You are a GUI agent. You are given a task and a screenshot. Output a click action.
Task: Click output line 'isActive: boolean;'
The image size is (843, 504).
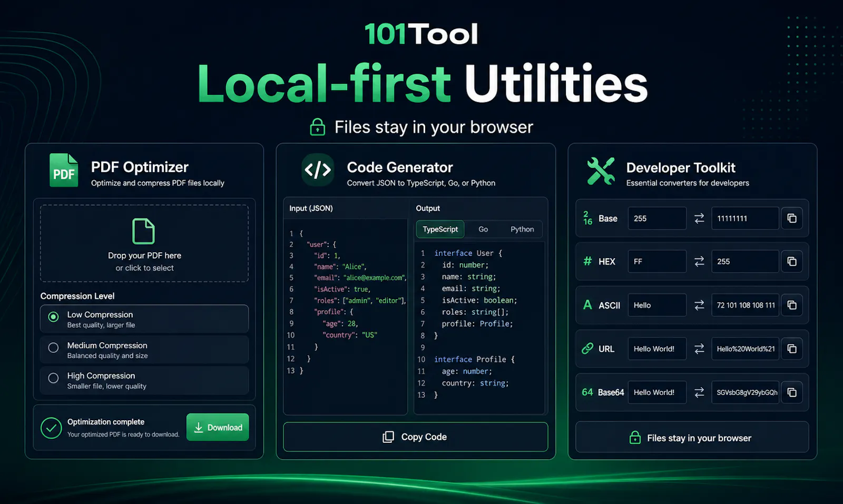coord(479,300)
